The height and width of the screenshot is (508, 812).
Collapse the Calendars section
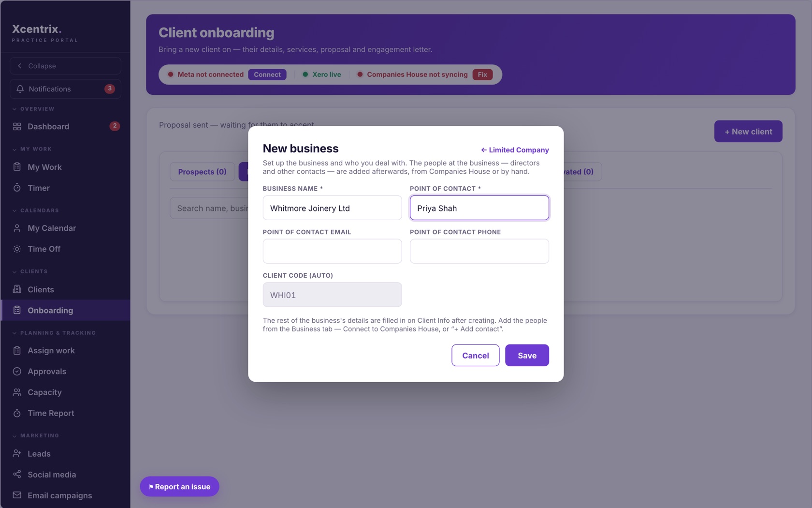pyautogui.click(x=35, y=210)
